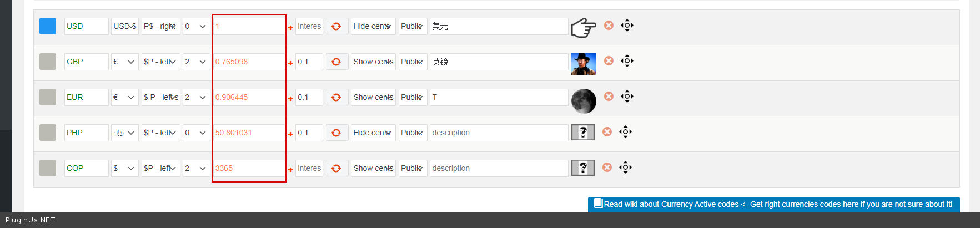Remove the EUR currency row
Viewport: 980px width, 228px height.
(609, 97)
